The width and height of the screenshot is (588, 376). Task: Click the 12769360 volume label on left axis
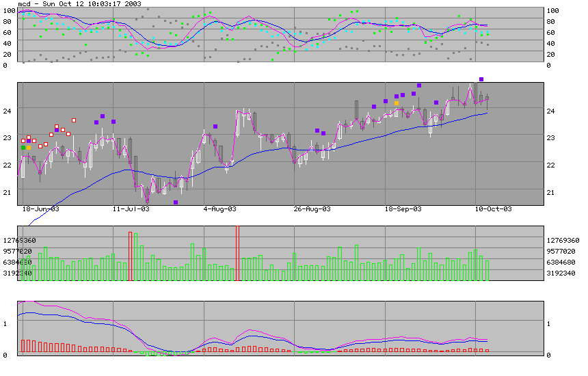coord(19,241)
